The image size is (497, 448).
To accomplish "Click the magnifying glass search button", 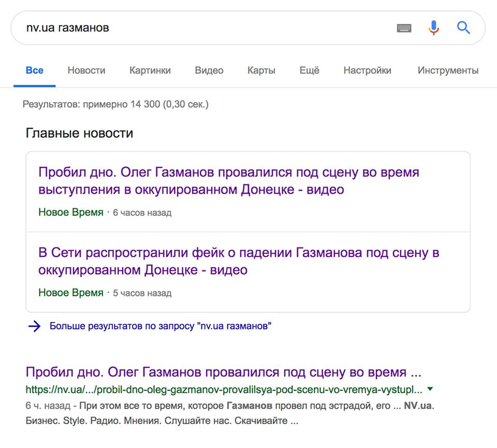I will click(x=463, y=27).
